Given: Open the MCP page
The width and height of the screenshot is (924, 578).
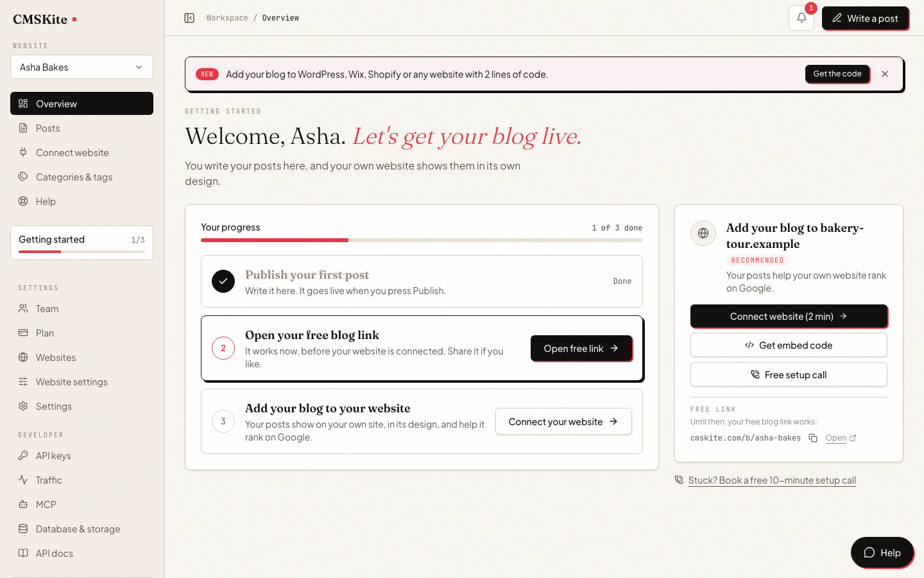Looking at the screenshot, I should click(81, 504).
